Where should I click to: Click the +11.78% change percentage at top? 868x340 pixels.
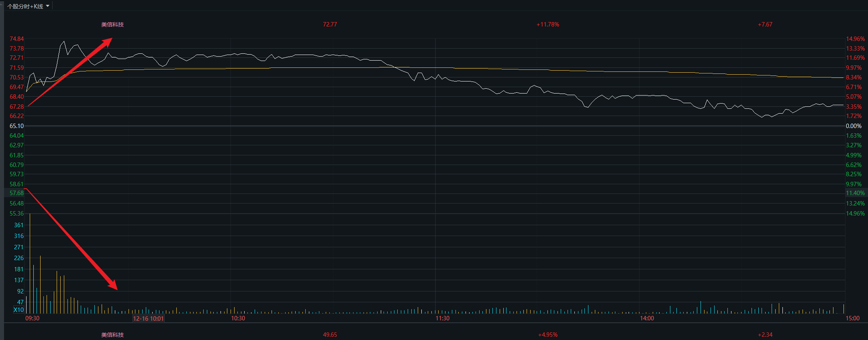[x=548, y=24]
